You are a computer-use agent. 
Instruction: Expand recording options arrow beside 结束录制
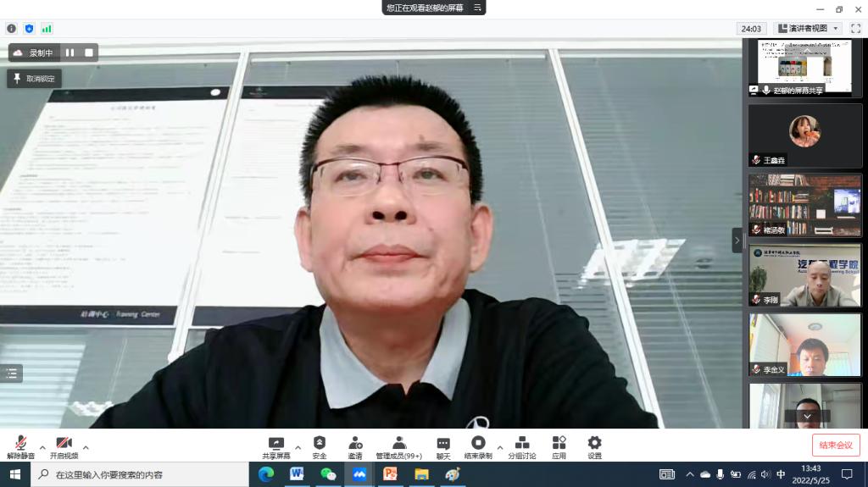point(500,447)
